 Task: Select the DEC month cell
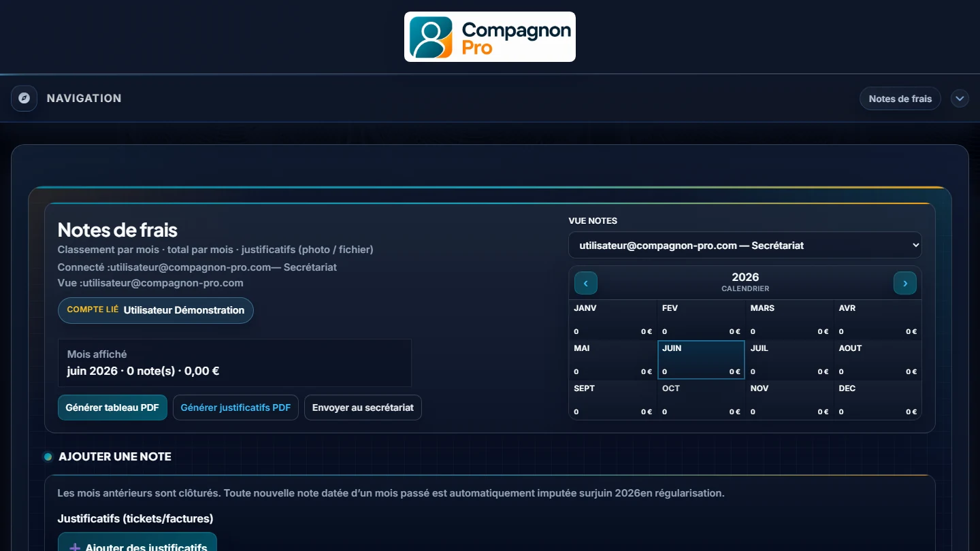[x=878, y=400]
